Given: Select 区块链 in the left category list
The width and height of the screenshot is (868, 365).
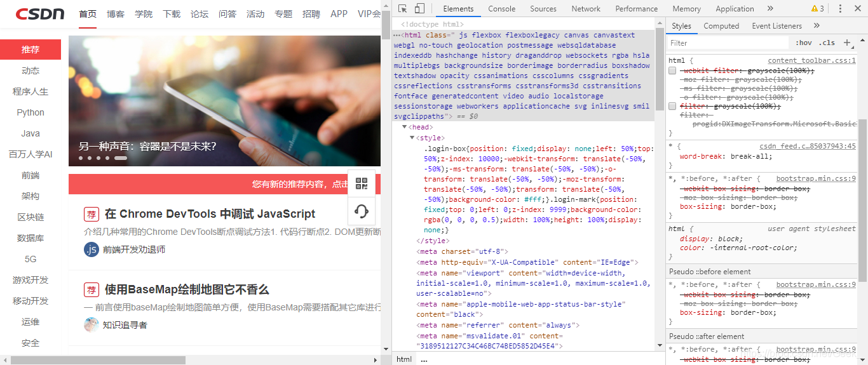Looking at the screenshot, I should (31, 217).
